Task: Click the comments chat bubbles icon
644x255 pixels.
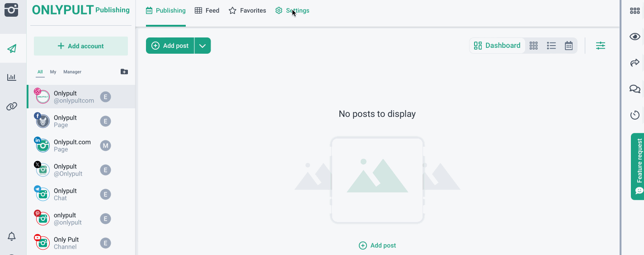Action: 635,89
